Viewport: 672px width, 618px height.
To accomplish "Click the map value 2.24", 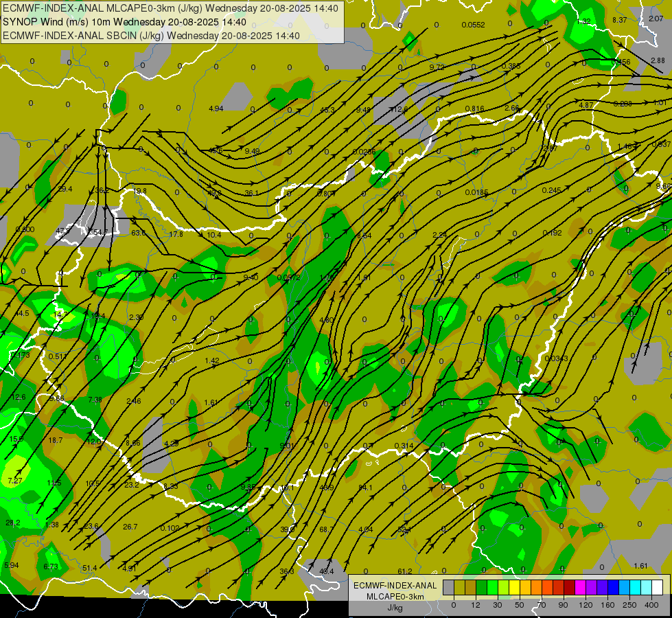I will [x=440, y=235].
